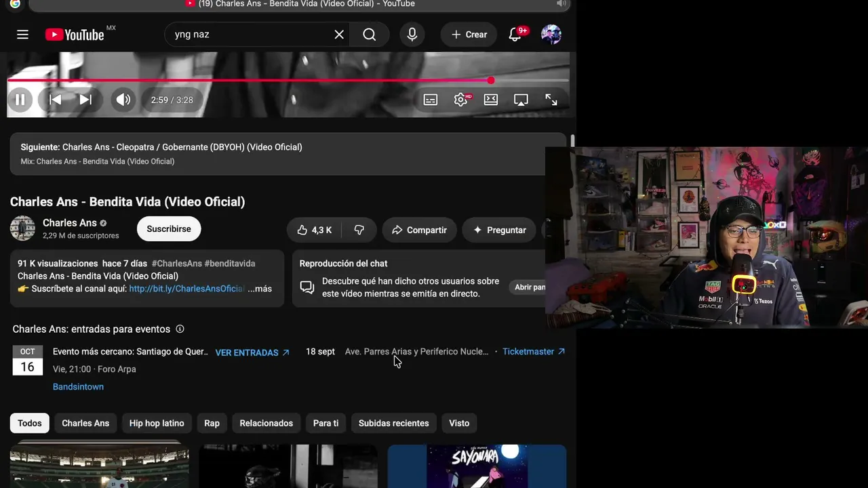Screen dimensions: 868x488
Task: Open the YouTube guide hamburger menu
Action: point(22,35)
